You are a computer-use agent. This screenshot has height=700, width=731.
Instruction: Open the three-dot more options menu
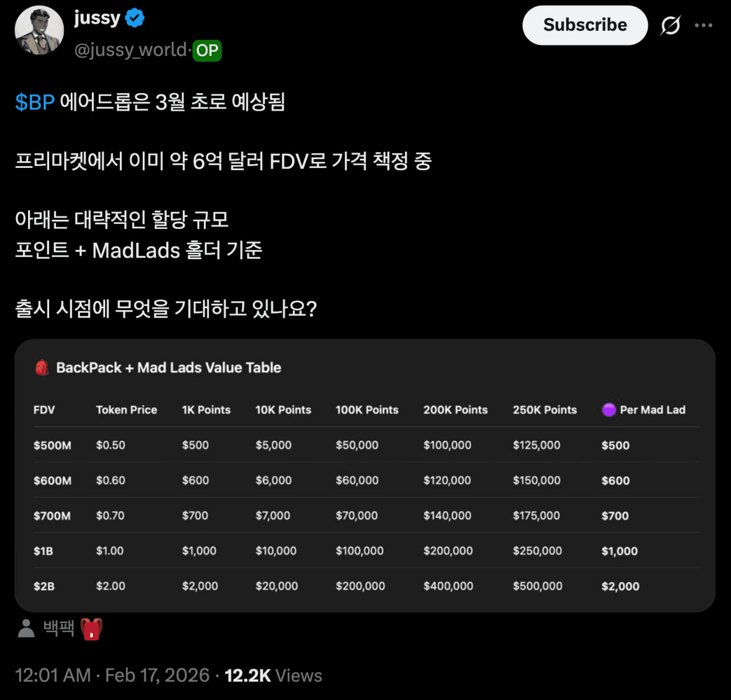[704, 25]
